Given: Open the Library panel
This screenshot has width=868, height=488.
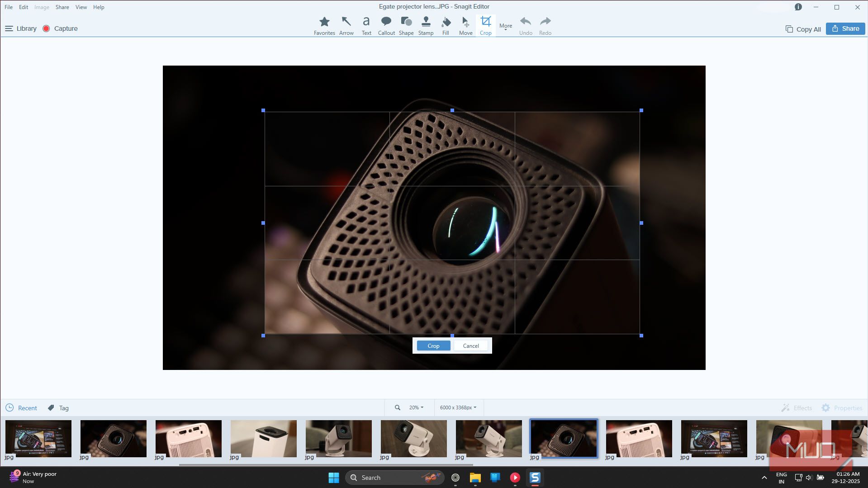Looking at the screenshot, I should pyautogui.click(x=21, y=28).
